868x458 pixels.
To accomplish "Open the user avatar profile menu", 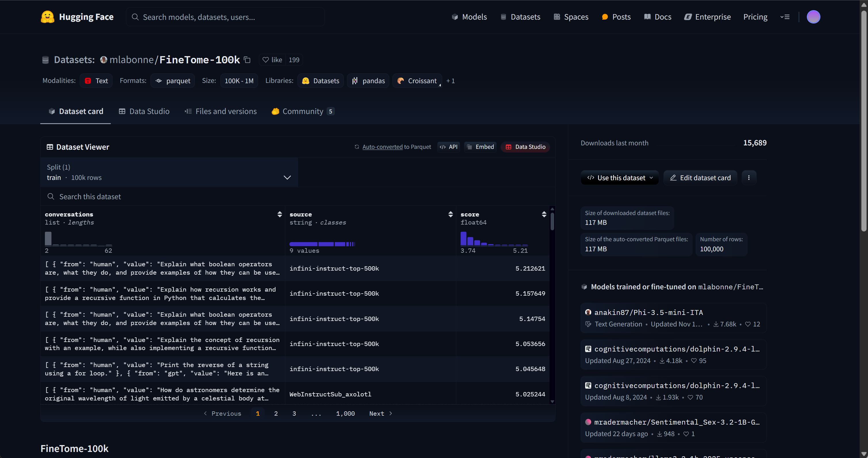I will pyautogui.click(x=813, y=17).
